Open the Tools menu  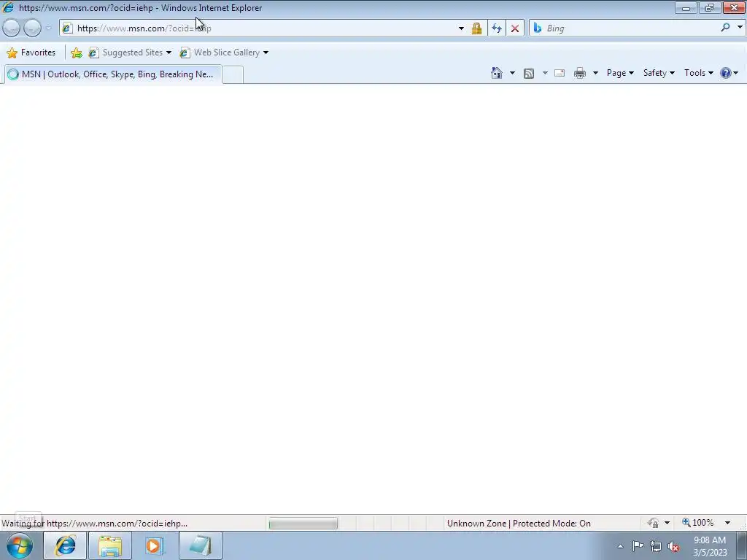(x=698, y=73)
